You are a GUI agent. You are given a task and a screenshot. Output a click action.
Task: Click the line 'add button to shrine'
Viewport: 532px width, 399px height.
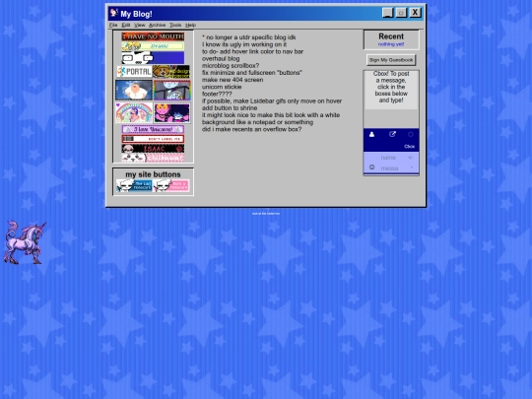tap(230, 108)
